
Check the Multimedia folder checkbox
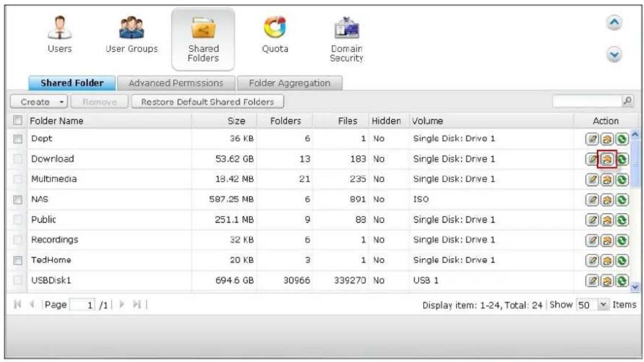click(17, 179)
